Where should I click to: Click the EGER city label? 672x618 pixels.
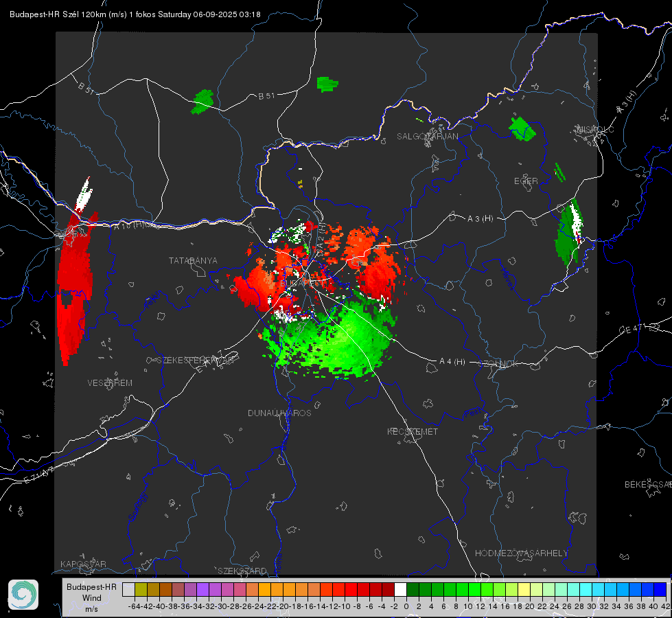(526, 181)
